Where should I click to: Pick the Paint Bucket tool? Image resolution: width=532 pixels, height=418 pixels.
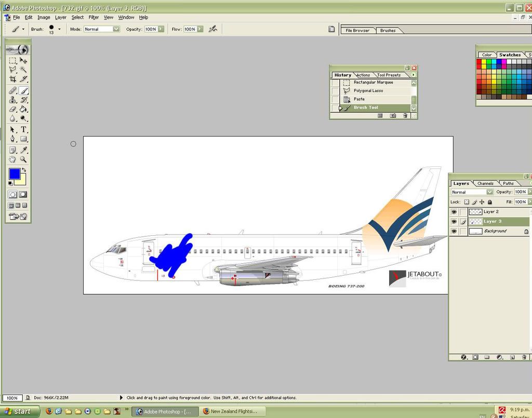click(x=23, y=110)
